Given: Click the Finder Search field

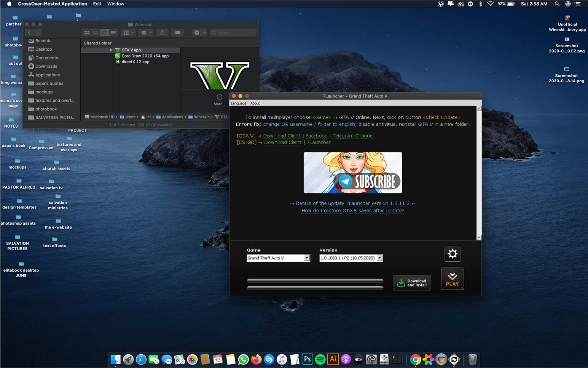Looking at the screenshot, I should click(233, 33).
